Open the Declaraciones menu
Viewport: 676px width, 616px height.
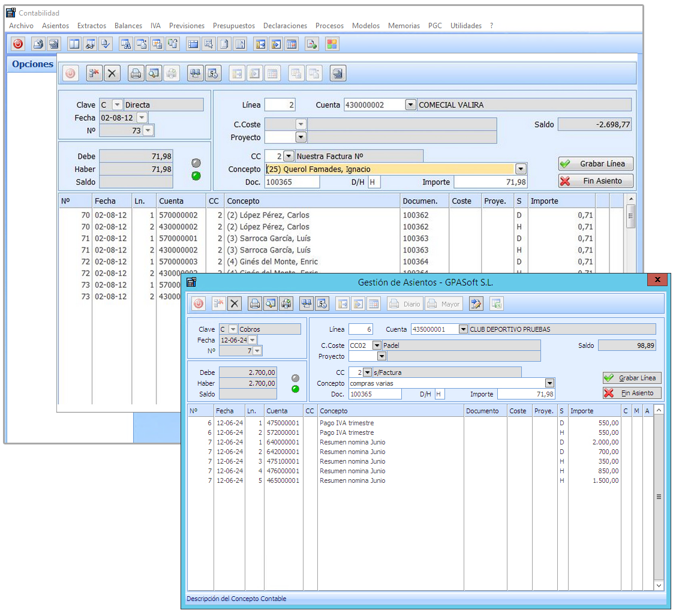click(285, 26)
